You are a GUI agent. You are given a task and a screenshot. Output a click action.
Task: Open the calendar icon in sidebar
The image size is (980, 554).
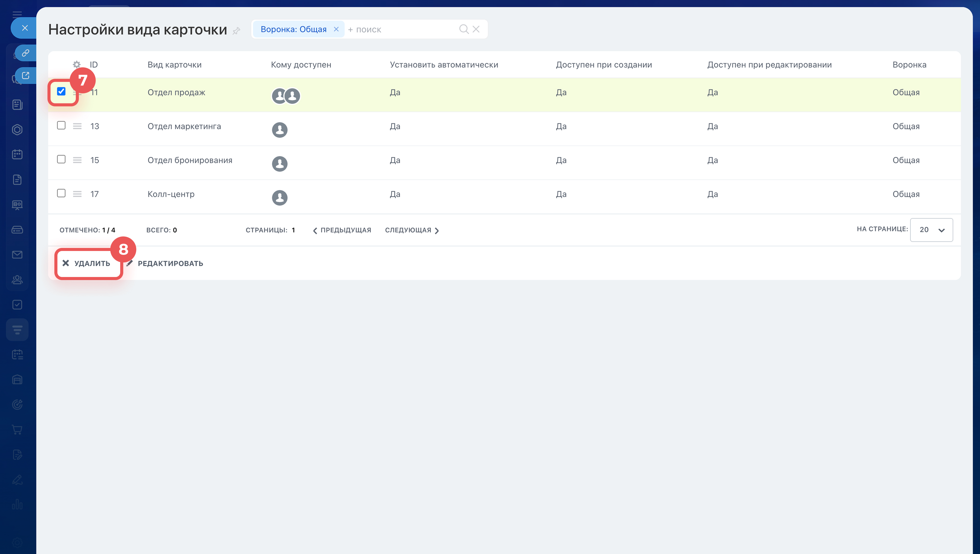click(17, 154)
